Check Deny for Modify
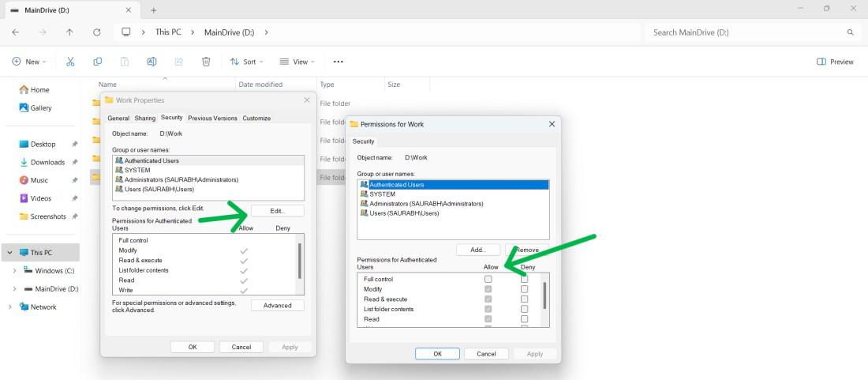Screen dimensions: 868x380 pyautogui.click(x=524, y=289)
